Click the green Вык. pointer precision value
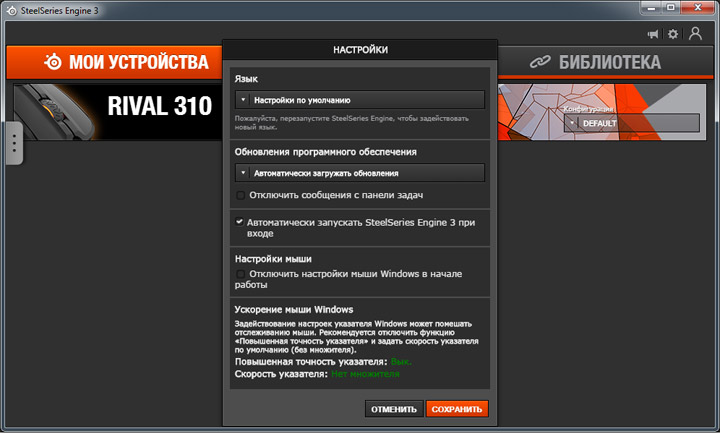The height and width of the screenshot is (434, 720). [401, 362]
